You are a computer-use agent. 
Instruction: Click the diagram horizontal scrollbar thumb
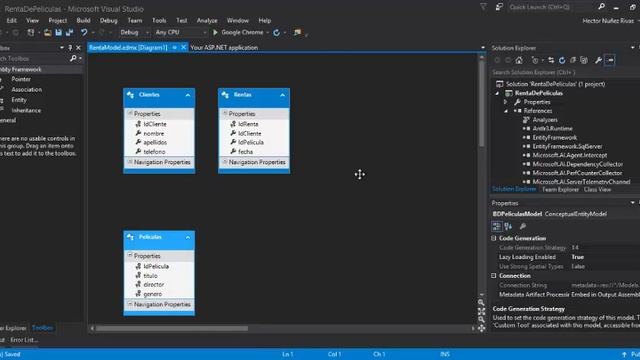click(x=171, y=328)
